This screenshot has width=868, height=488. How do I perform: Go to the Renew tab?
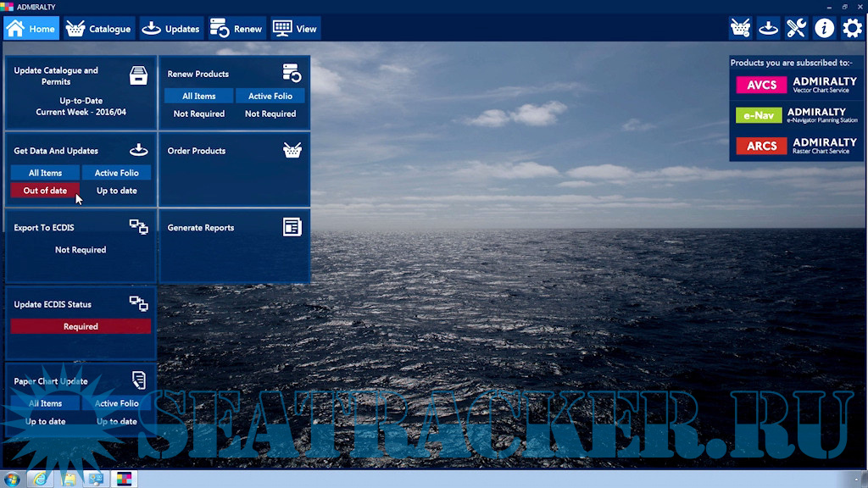pos(236,29)
